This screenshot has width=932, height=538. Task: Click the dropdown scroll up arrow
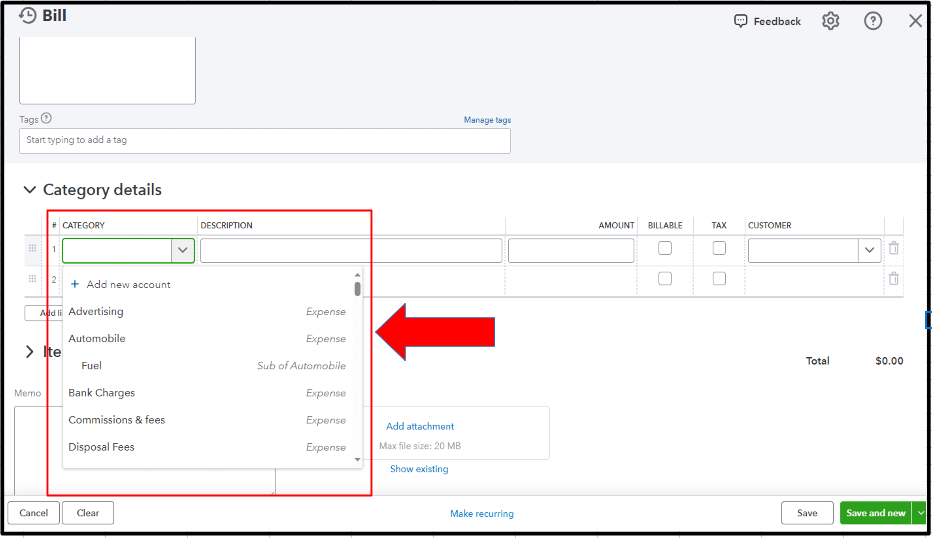tap(357, 275)
